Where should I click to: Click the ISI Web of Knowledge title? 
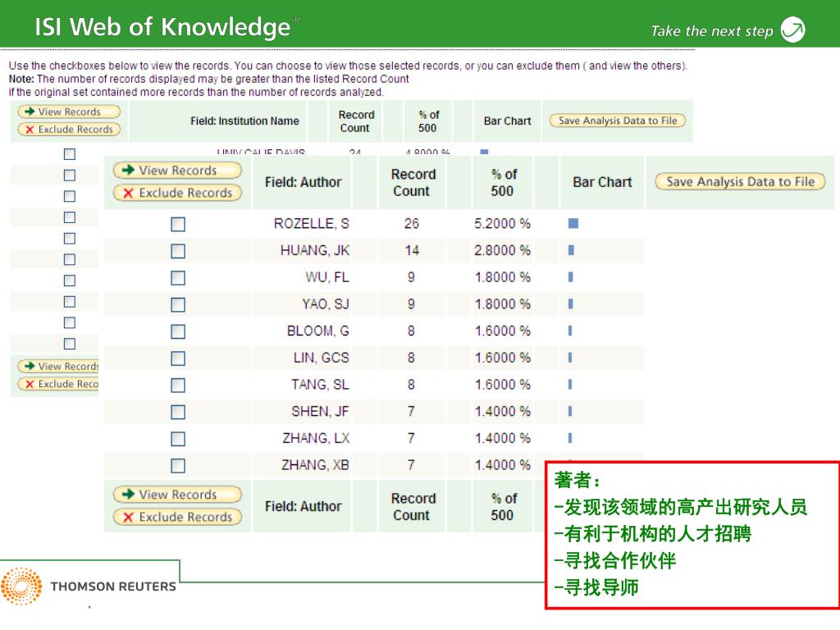click(x=163, y=27)
